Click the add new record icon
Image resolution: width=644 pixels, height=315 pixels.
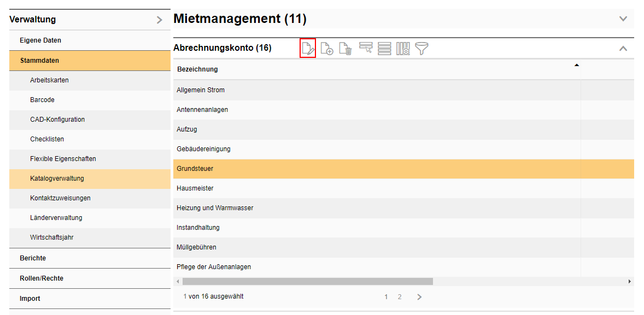(x=327, y=49)
